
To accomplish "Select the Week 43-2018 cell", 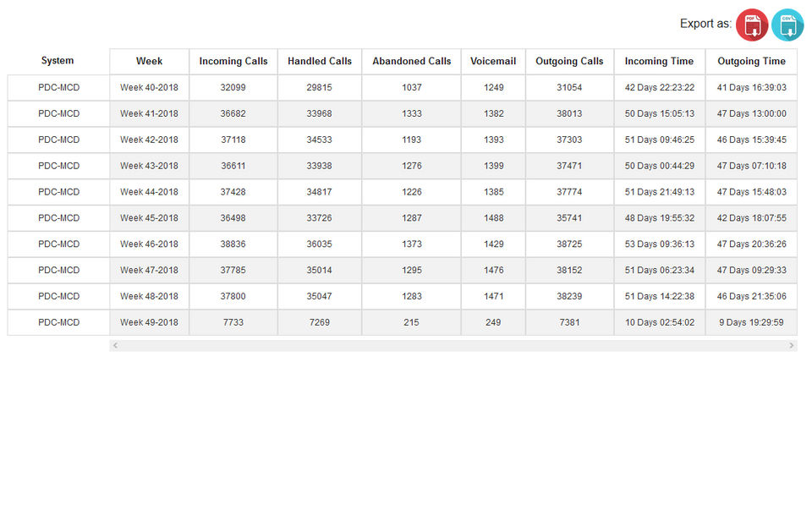I will (149, 166).
